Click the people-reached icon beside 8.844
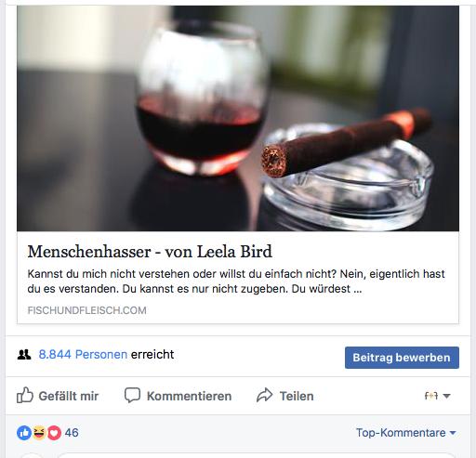476x458 pixels. pos(24,354)
